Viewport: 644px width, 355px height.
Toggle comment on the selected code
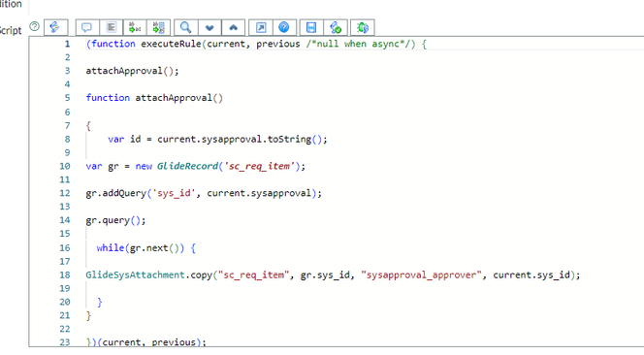(86, 27)
